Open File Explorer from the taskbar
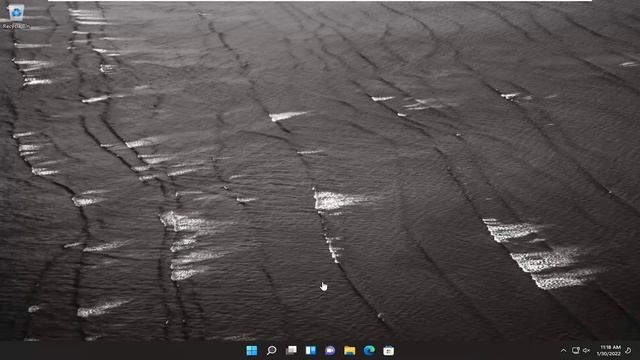Image resolution: width=640 pixels, height=360 pixels. click(x=350, y=350)
